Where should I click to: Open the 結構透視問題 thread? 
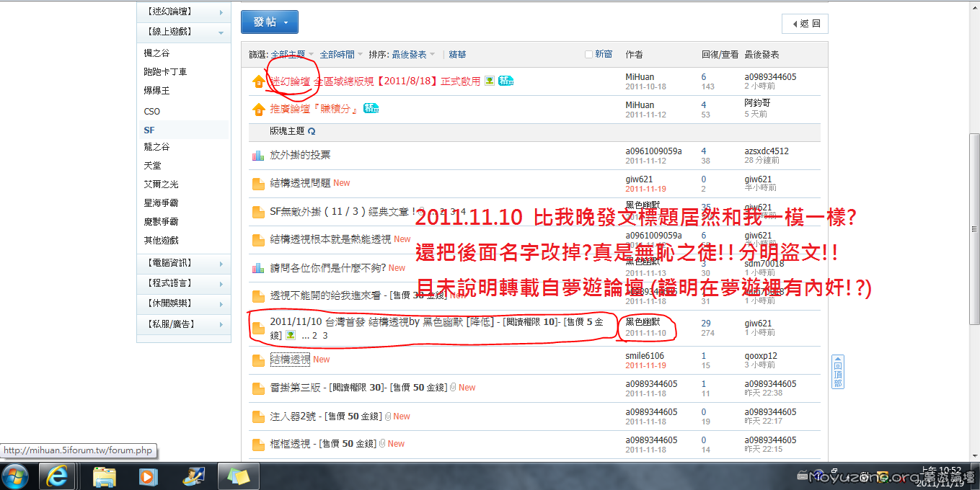300,183
